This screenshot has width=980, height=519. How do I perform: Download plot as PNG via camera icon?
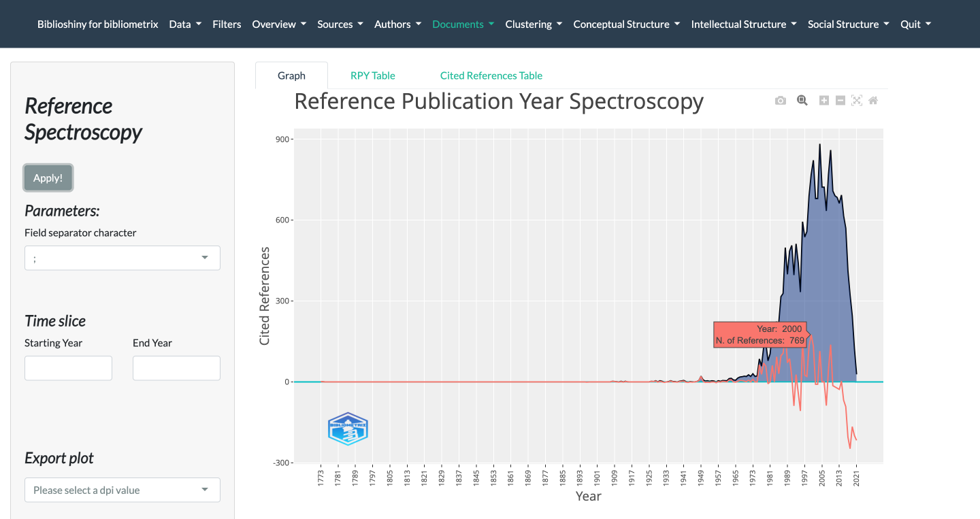781,101
